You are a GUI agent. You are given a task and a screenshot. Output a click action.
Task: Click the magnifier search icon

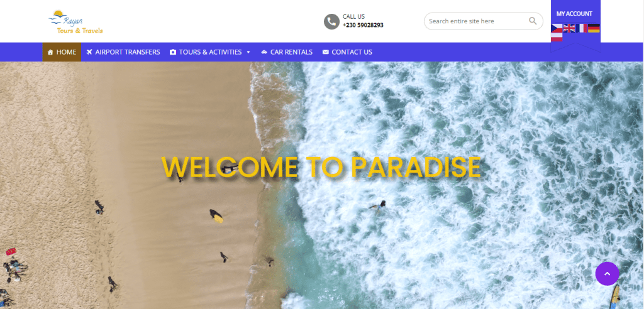[x=533, y=21]
